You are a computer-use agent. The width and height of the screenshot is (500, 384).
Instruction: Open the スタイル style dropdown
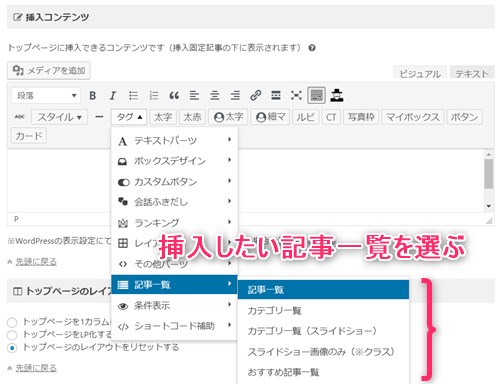60,117
